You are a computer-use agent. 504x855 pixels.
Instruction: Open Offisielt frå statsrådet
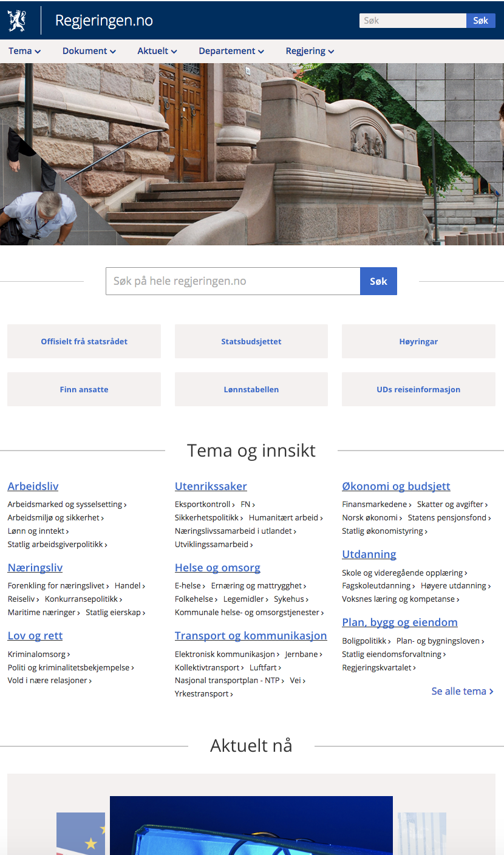pyautogui.click(x=84, y=341)
